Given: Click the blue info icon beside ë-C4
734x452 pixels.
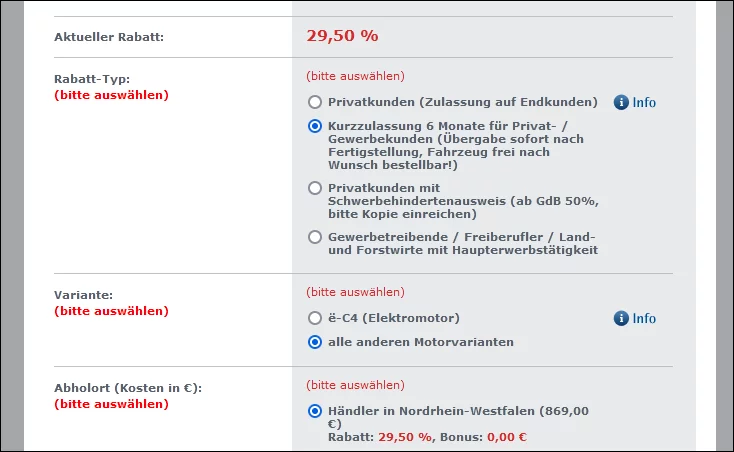Looking at the screenshot, I should [x=621, y=318].
